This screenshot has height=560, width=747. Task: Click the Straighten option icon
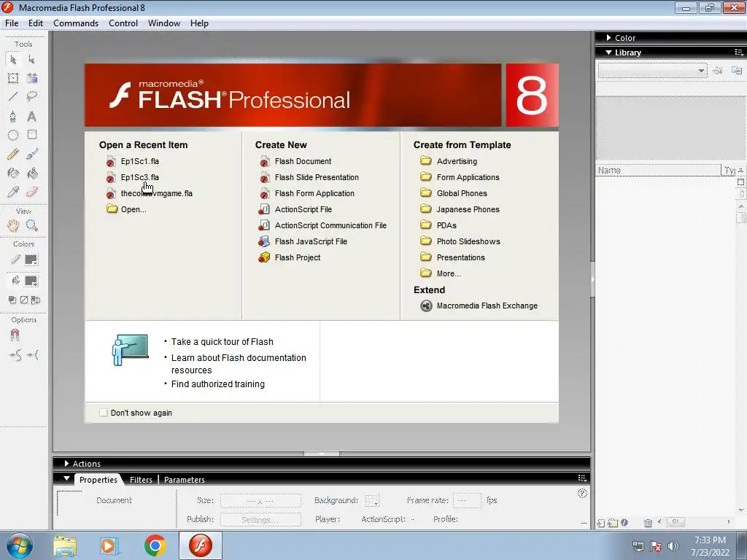click(33, 355)
